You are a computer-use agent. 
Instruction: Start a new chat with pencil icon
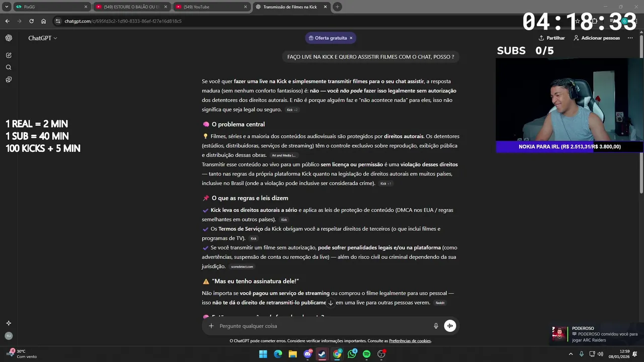point(9,55)
